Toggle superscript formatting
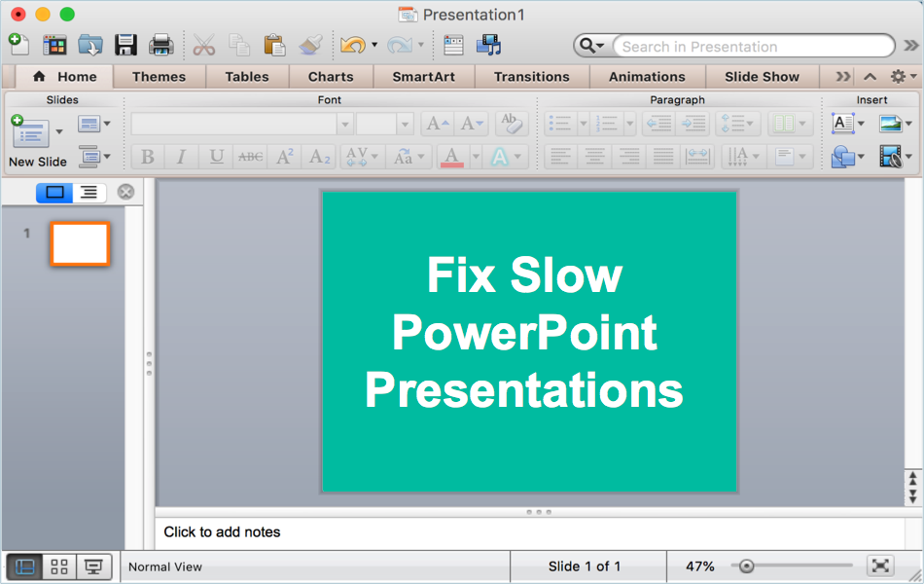 click(x=285, y=157)
